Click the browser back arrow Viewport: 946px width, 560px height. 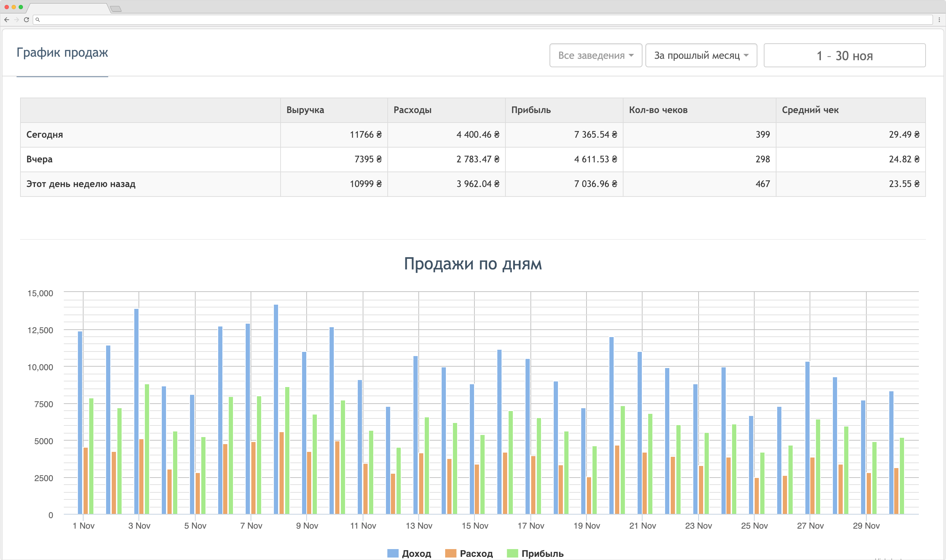tap(7, 20)
